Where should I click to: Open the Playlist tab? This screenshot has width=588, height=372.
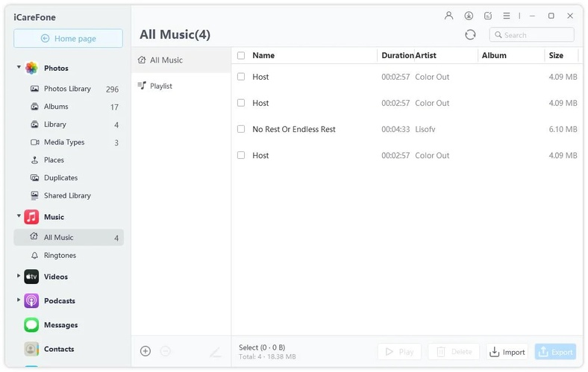pyautogui.click(x=181, y=86)
